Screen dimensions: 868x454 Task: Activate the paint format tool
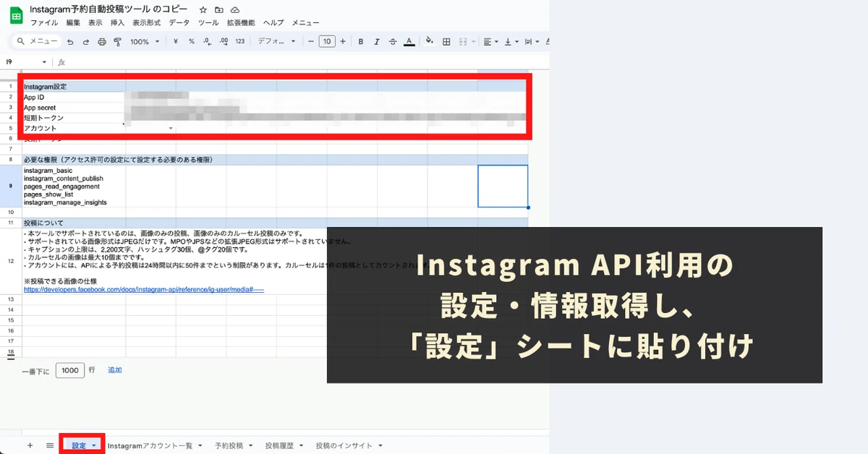pyautogui.click(x=117, y=42)
